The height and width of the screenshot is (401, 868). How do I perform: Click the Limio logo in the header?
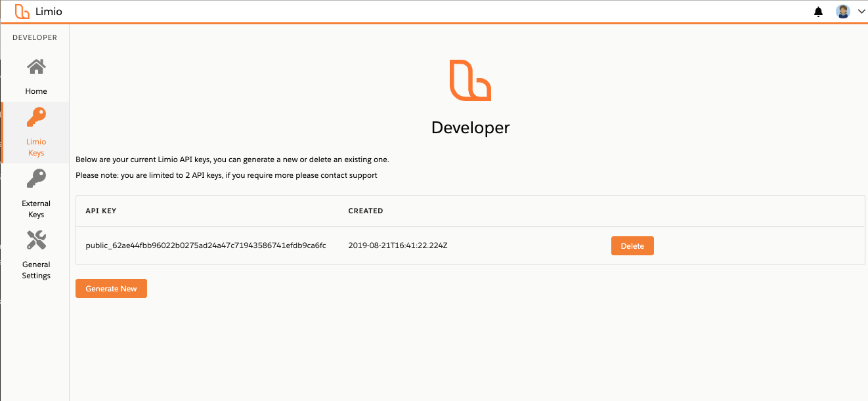click(x=22, y=11)
